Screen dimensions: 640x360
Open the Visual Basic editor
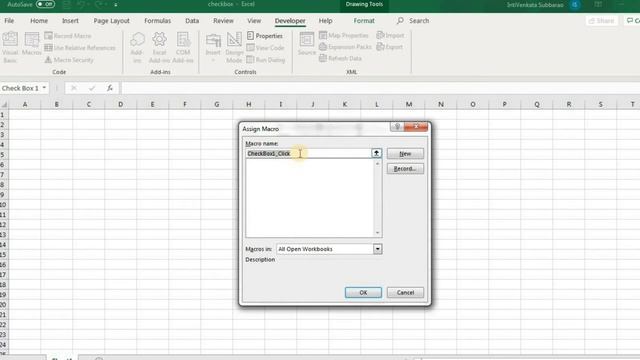10,47
